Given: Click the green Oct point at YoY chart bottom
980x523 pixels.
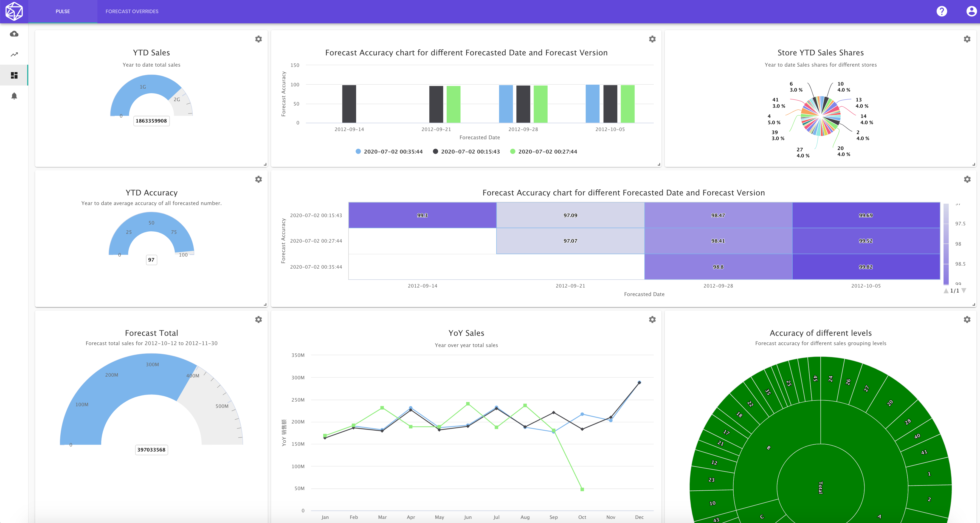Looking at the screenshot, I should tap(582, 489).
